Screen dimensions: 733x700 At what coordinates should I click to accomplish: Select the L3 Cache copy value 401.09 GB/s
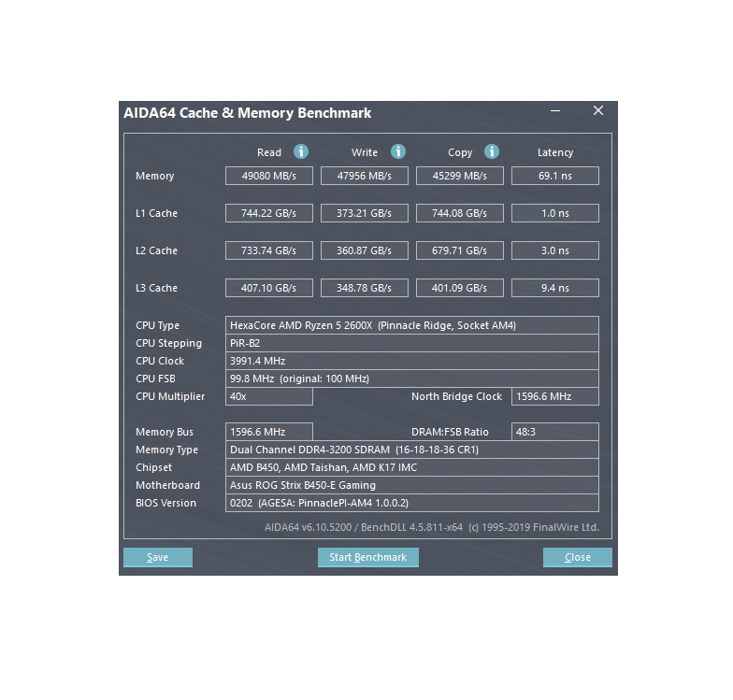point(460,288)
